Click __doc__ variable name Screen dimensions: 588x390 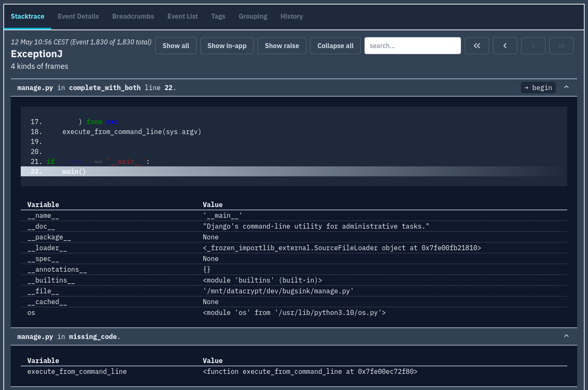(x=41, y=226)
